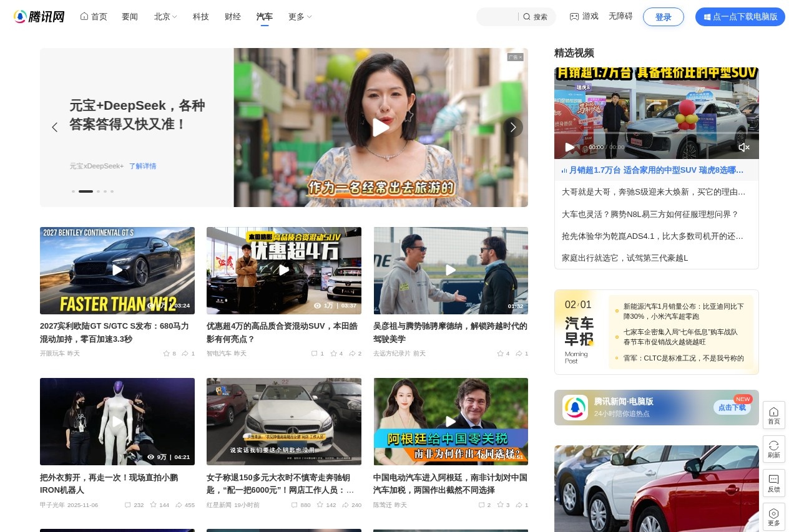Open 家庭出行就选它 试驾第三代豪越L
The width and height of the screenshot is (799, 532).
click(x=625, y=258)
